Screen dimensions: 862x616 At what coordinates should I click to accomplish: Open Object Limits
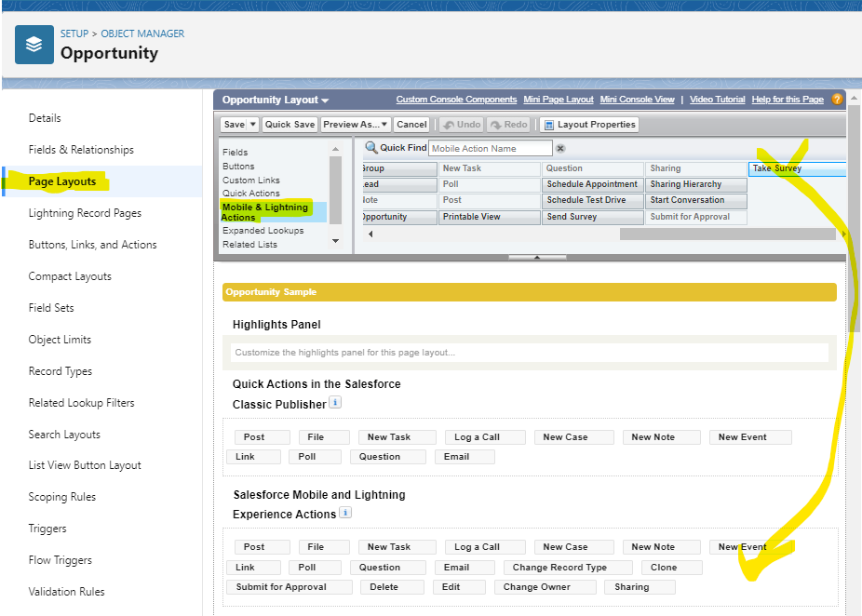[60, 340]
